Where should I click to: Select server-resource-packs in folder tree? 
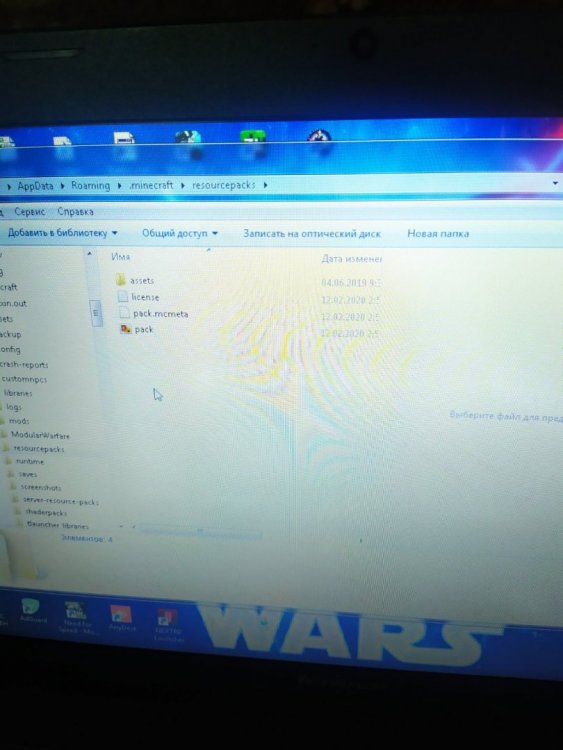[x=61, y=501]
